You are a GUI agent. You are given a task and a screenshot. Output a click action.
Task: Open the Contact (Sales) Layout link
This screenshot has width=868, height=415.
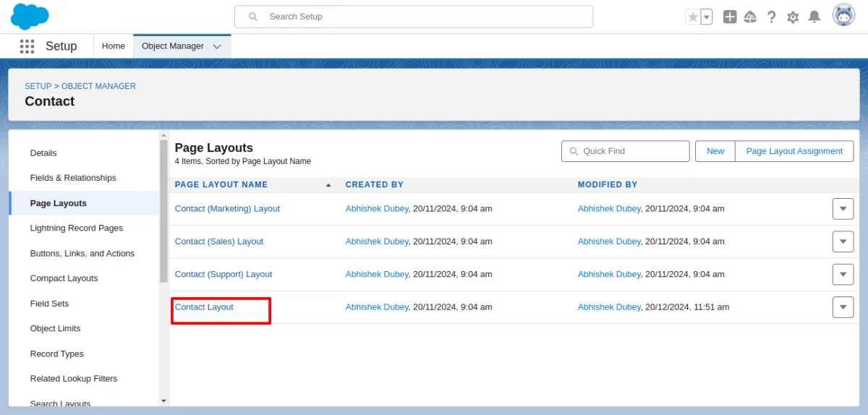pos(219,241)
